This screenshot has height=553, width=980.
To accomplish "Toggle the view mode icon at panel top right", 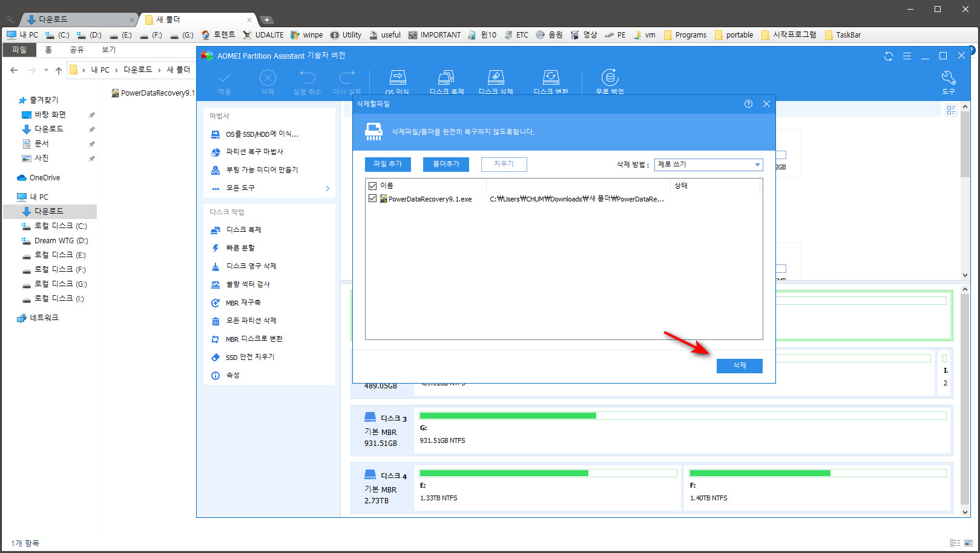I will (x=951, y=110).
